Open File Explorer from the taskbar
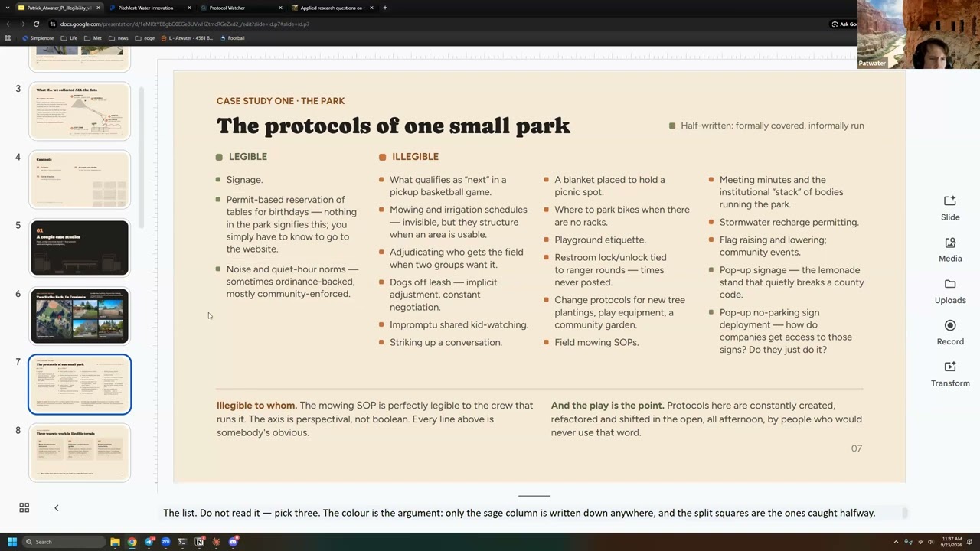980x551 pixels. [115, 542]
